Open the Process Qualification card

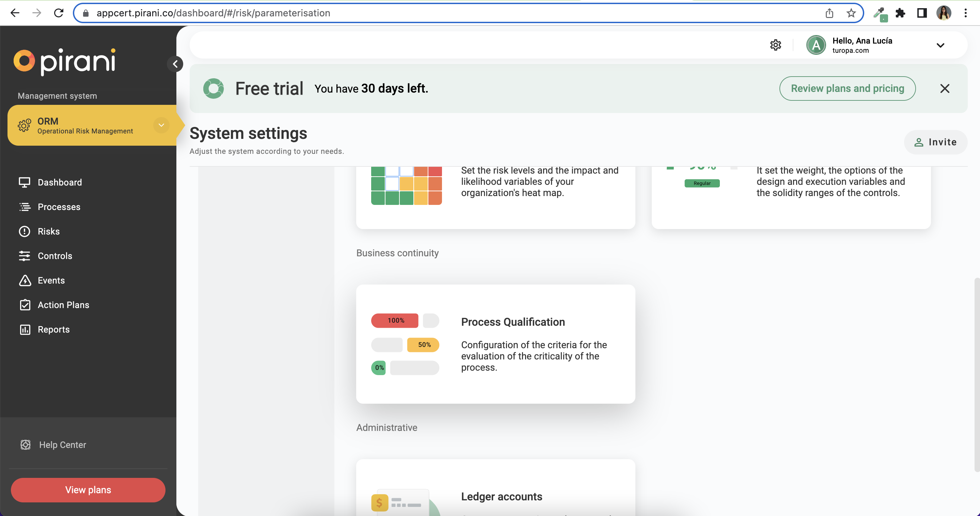495,344
